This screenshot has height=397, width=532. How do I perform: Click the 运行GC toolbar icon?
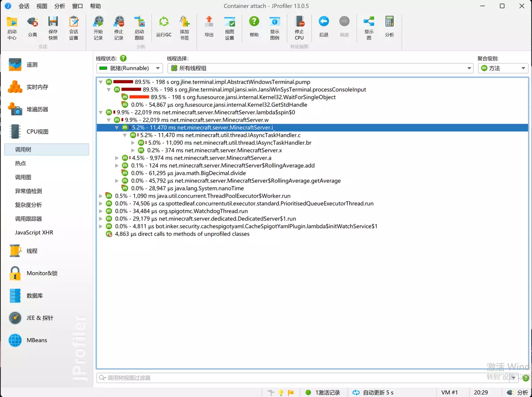pos(164,27)
